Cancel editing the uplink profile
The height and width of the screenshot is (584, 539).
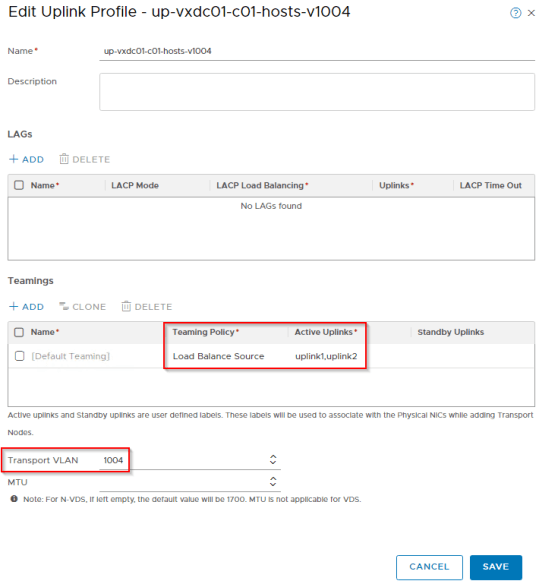[429, 567]
